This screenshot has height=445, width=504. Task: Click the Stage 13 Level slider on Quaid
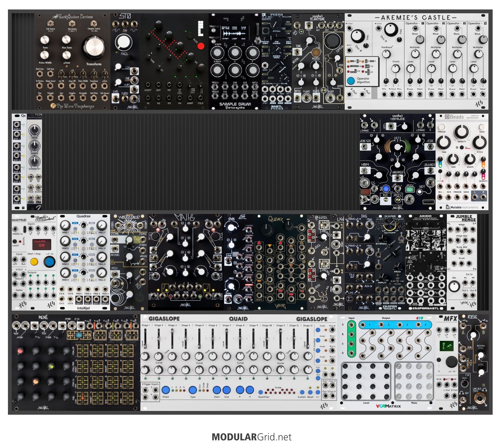307,338
